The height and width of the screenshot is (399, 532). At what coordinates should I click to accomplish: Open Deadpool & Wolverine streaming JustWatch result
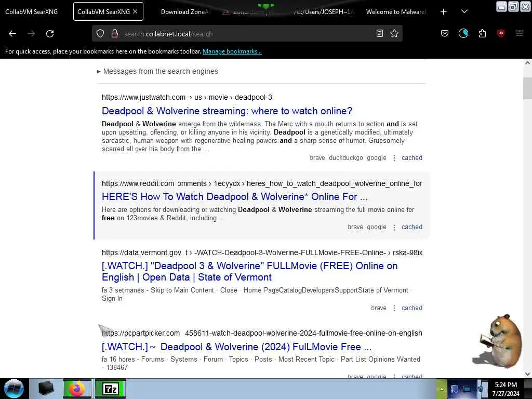(227, 111)
